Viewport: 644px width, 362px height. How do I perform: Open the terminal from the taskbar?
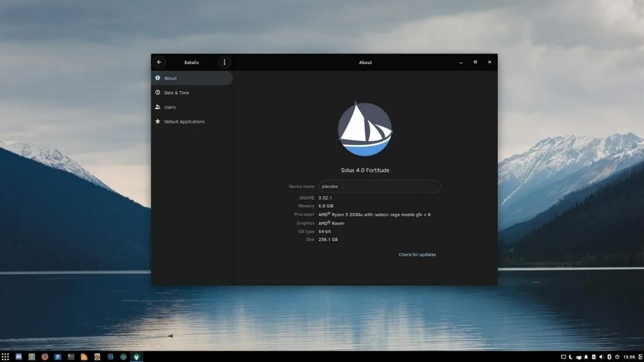coord(71,357)
